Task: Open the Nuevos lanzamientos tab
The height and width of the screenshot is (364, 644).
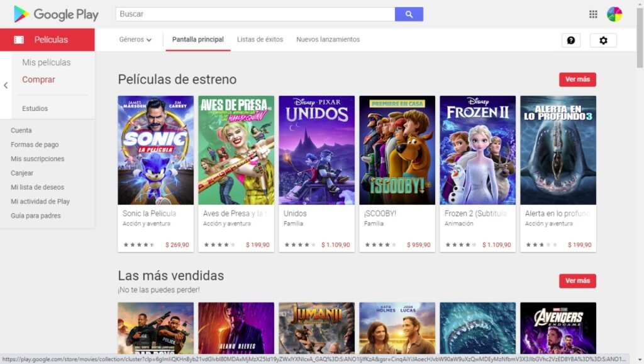Action: pyautogui.click(x=328, y=40)
